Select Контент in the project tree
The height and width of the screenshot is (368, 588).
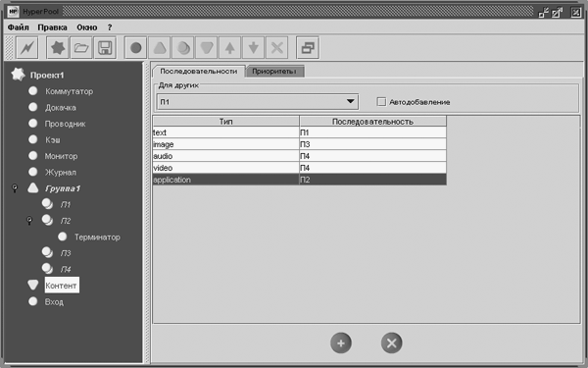point(61,286)
